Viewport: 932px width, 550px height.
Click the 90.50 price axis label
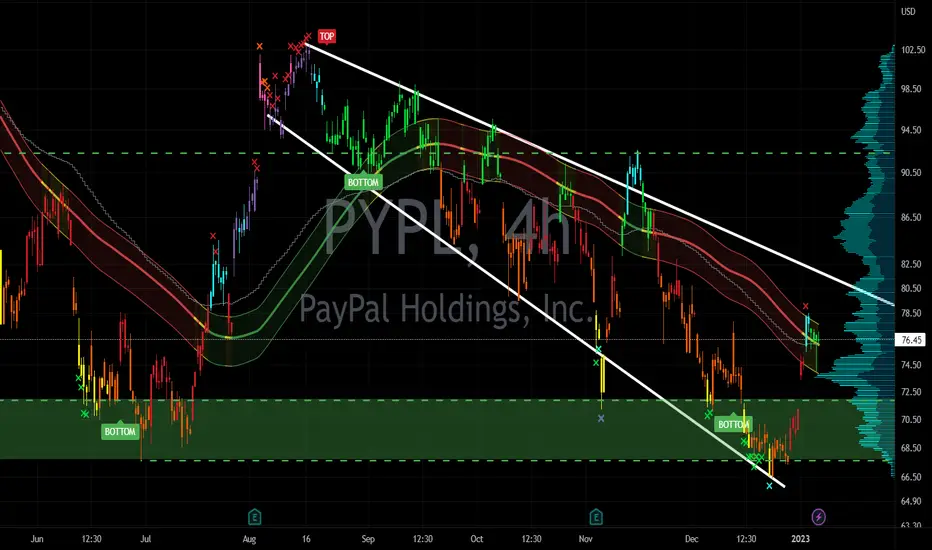[x=912, y=172]
